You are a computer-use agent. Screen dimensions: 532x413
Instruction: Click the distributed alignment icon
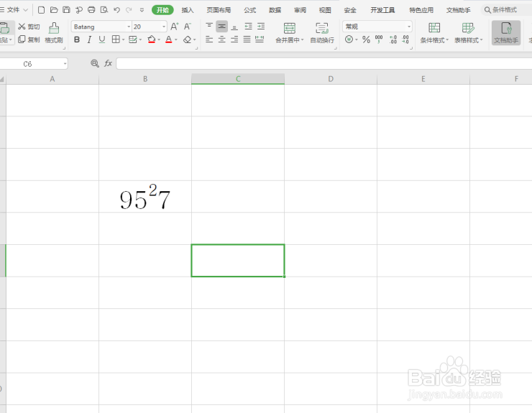(260, 40)
